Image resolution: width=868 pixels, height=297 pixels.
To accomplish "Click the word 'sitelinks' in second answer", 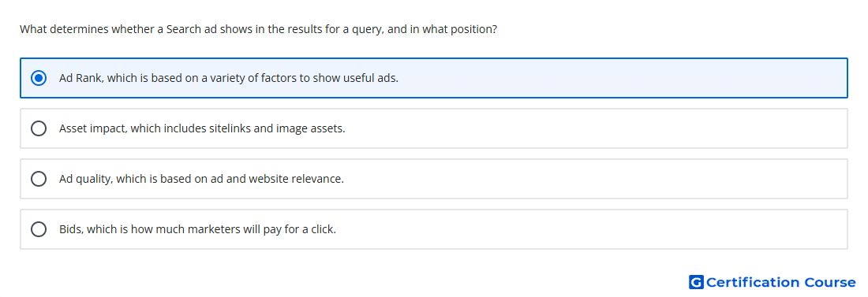I will pyautogui.click(x=230, y=129).
